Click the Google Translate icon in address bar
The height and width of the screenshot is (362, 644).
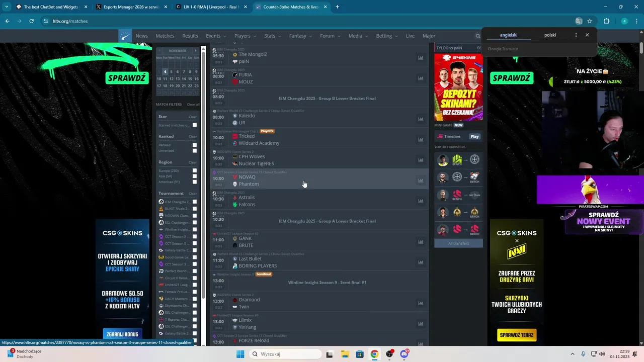pyautogui.click(x=579, y=21)
